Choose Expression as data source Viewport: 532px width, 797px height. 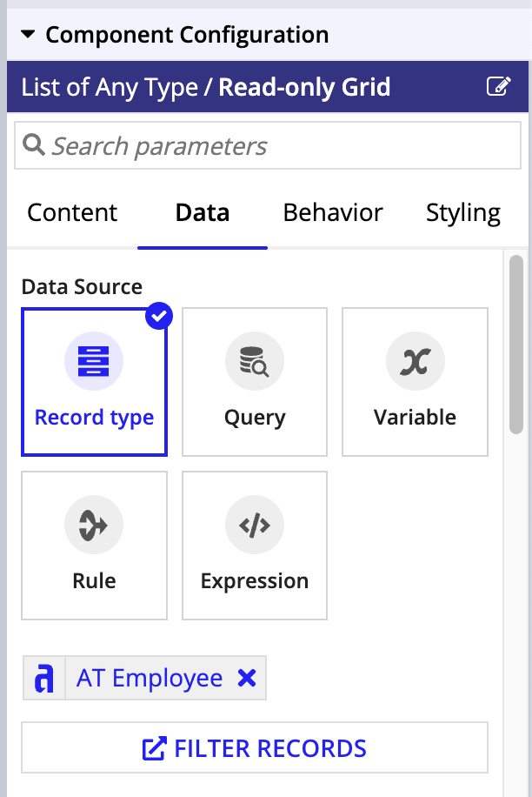(255, 546)
